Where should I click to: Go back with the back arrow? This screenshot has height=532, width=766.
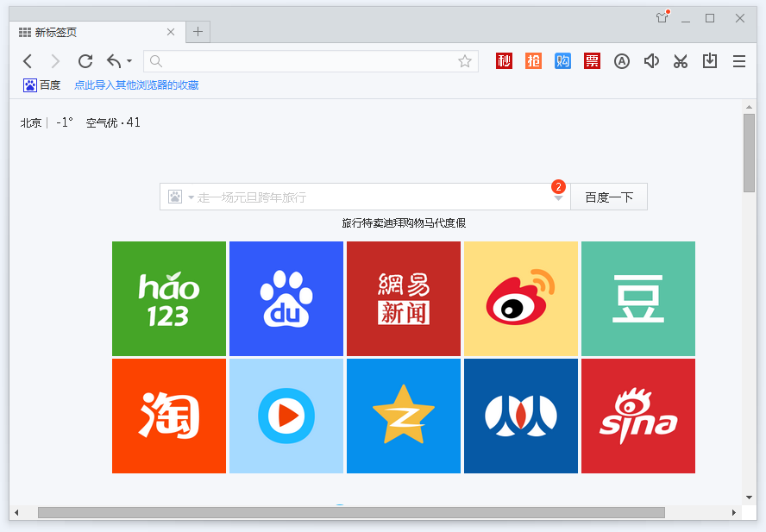28,61
